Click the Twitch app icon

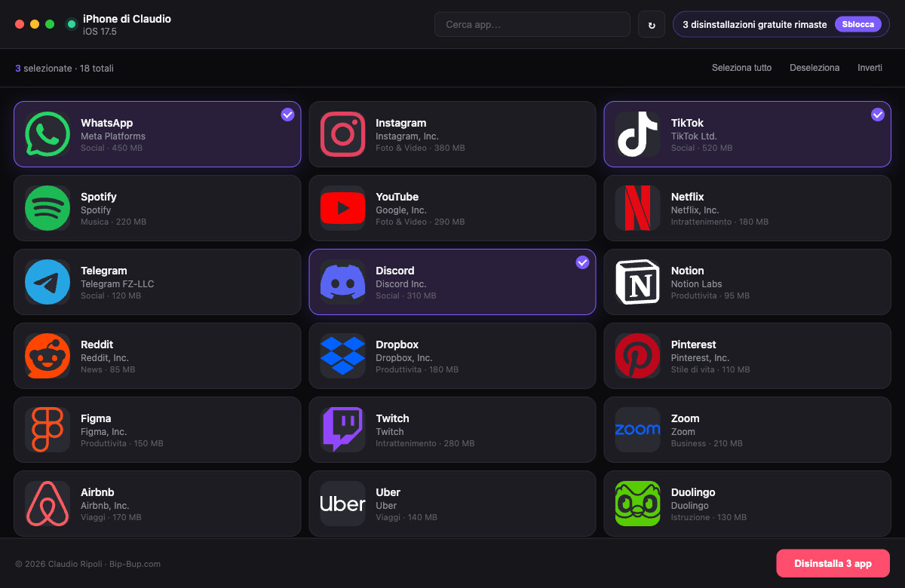point(343,430)
